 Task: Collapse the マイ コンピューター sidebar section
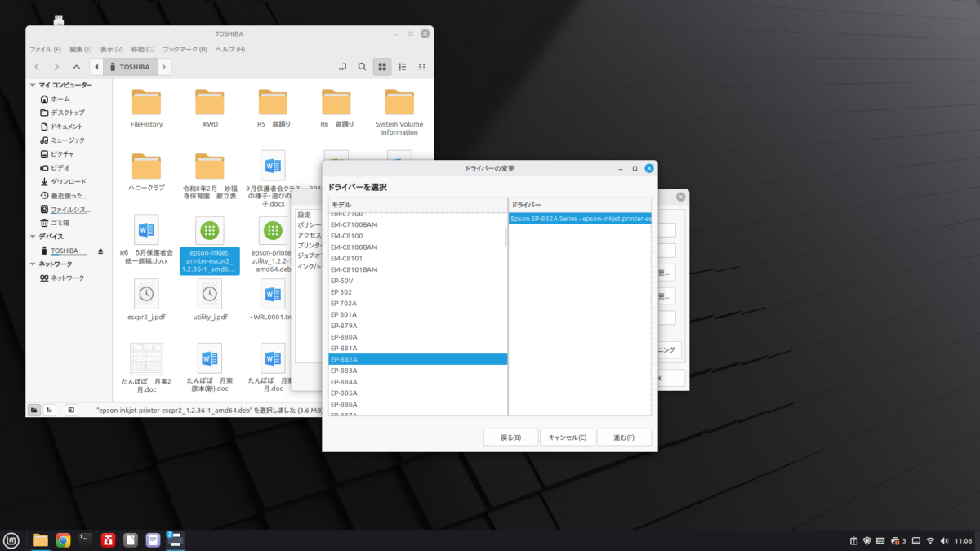[x=33, y=85]
